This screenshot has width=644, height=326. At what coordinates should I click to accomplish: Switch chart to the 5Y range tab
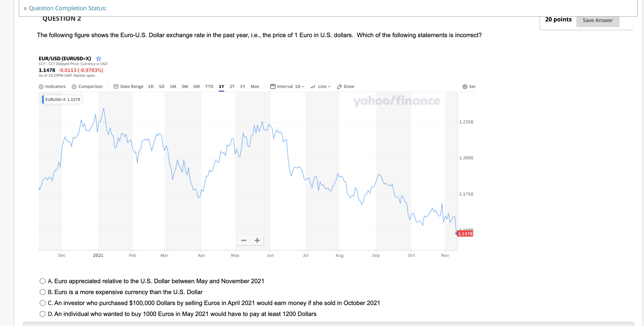(x=242, y=86)
